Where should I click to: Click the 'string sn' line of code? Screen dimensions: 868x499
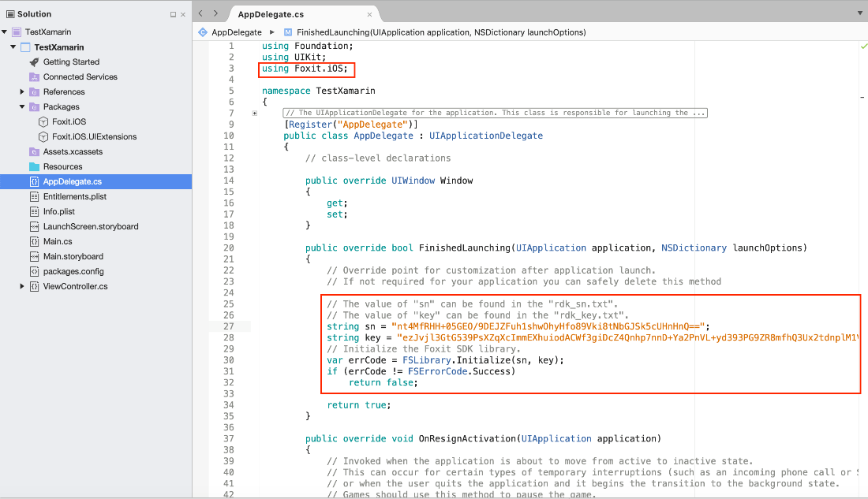[518, 326]
